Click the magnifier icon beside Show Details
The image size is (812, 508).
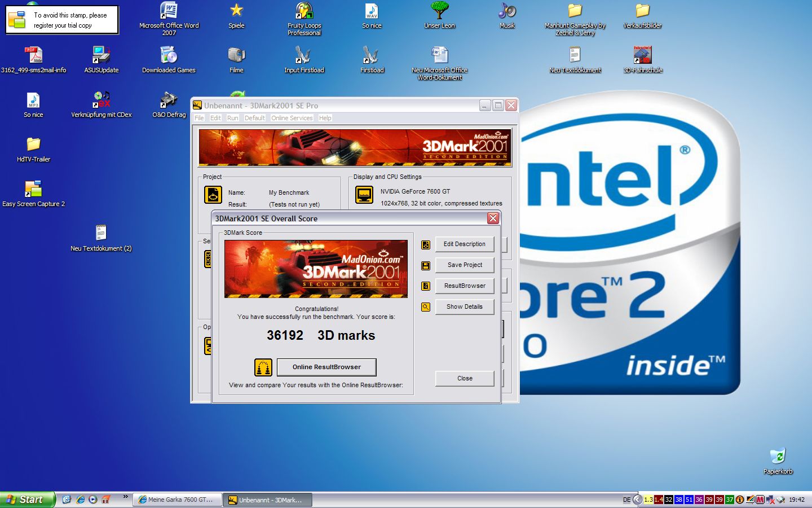coord(426,307)
